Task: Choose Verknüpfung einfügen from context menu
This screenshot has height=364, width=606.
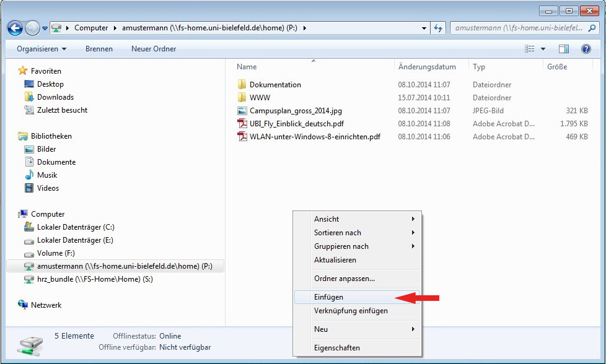Action: pos(357,311)
